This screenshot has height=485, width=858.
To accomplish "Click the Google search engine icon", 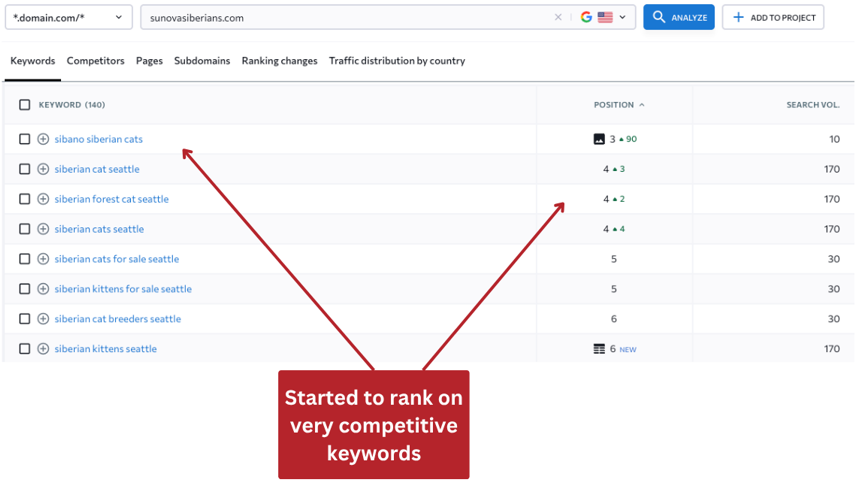I will 586,18.
